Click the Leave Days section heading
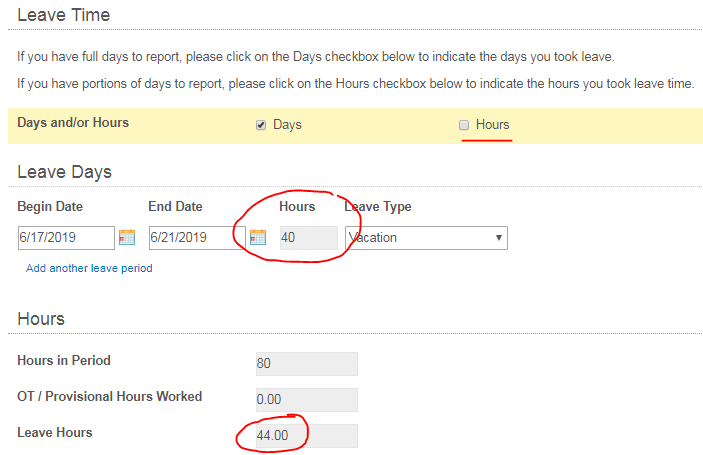703x455 pixels. pyautogui.click(x=65, y=172)
